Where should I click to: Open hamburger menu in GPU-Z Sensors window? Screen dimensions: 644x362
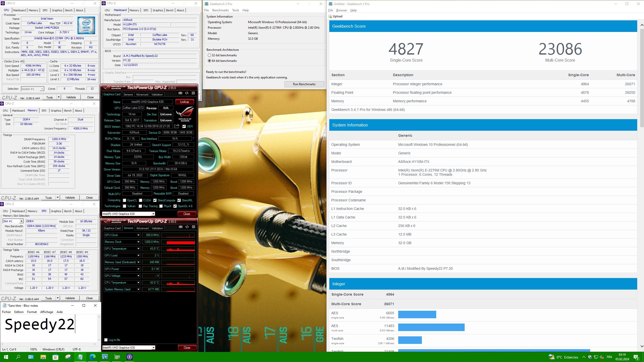click(193, 227)
